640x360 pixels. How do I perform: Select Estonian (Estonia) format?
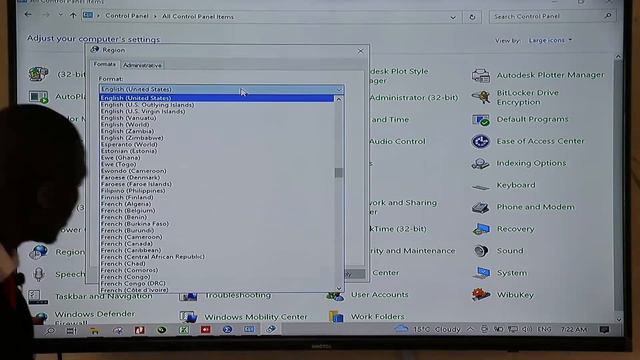216,151
